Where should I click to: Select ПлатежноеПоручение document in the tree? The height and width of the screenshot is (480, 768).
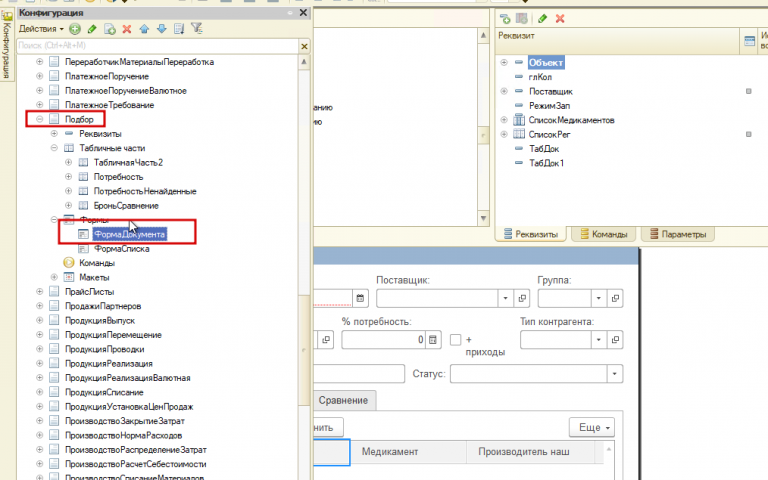click(107, 76)
